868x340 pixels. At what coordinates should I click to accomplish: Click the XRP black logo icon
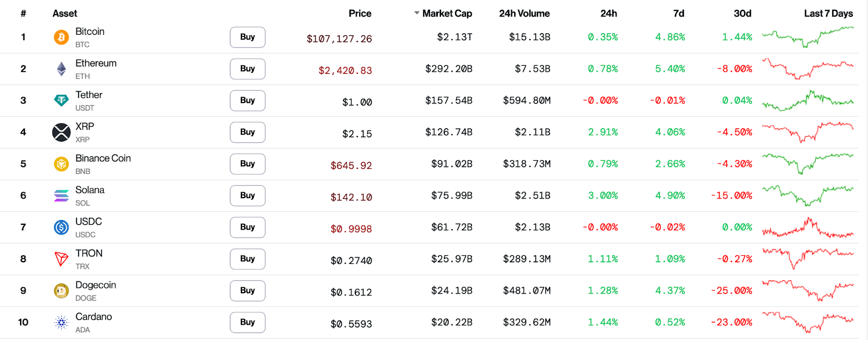coord(61,132)
